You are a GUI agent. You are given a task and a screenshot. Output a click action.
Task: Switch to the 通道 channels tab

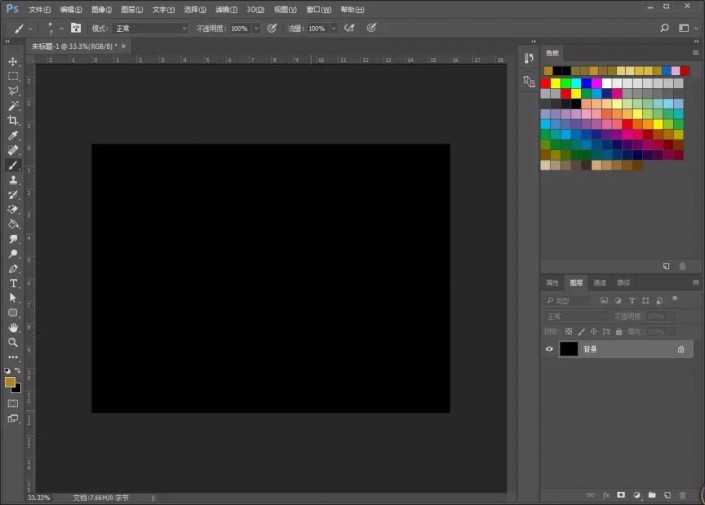coord(600,283)
